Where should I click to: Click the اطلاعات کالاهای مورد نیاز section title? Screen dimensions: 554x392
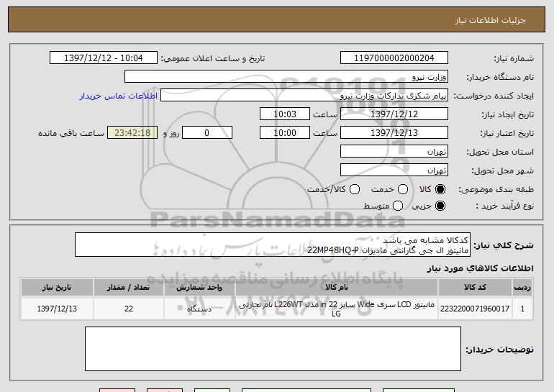[481, 268]
